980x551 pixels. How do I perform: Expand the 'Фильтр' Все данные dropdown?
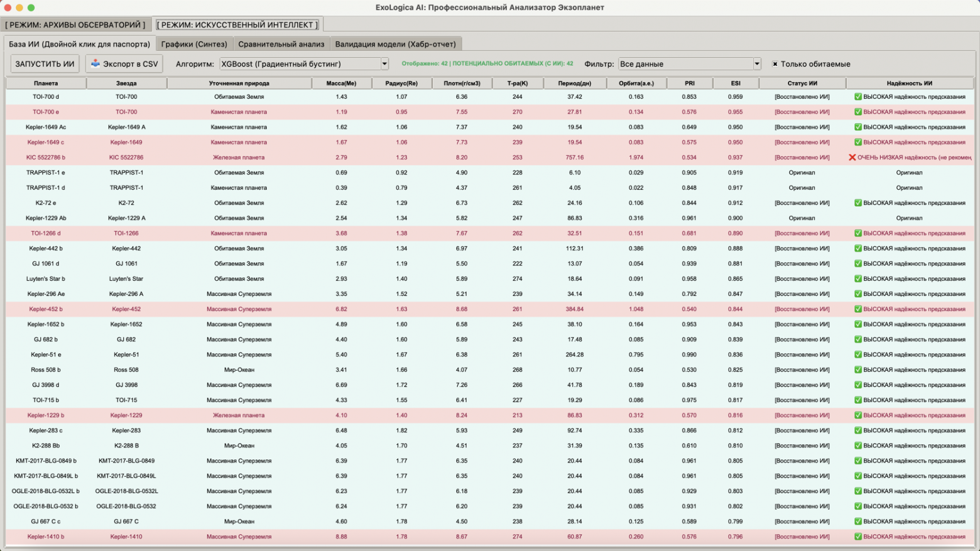(689, 64)
